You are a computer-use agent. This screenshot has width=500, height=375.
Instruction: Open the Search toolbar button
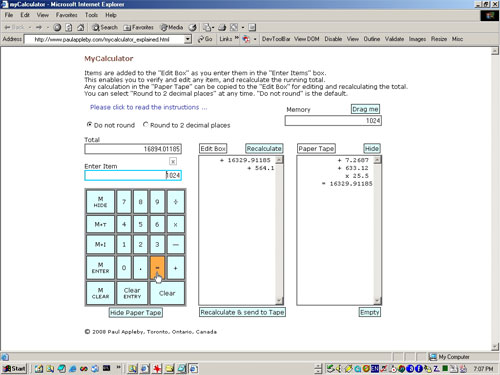coord(105,27)
